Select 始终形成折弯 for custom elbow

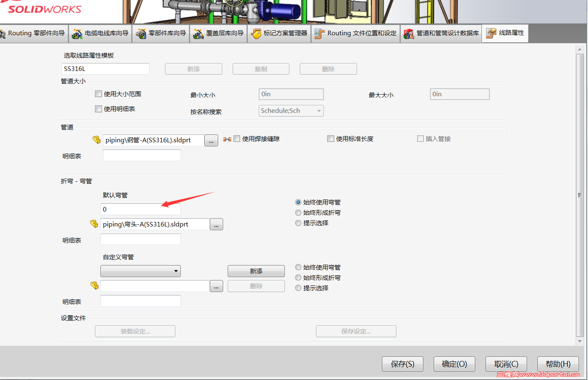[298, 278]
